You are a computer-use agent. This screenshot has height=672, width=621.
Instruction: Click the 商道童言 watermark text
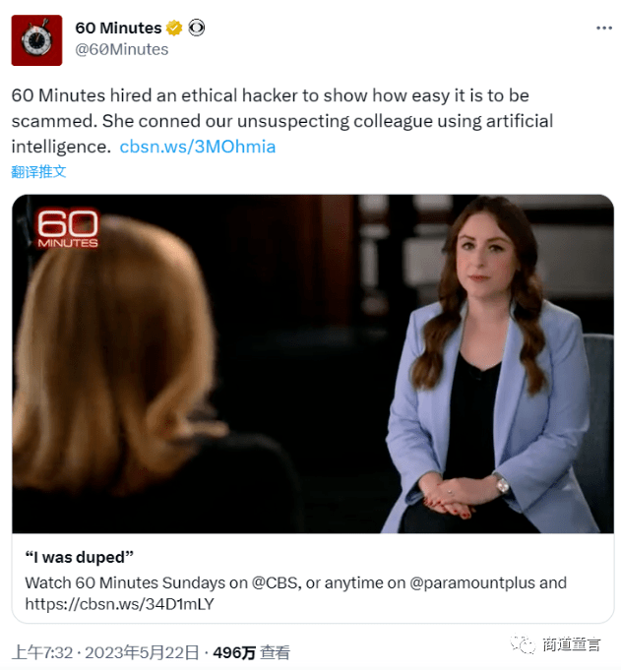click(571, 644)
